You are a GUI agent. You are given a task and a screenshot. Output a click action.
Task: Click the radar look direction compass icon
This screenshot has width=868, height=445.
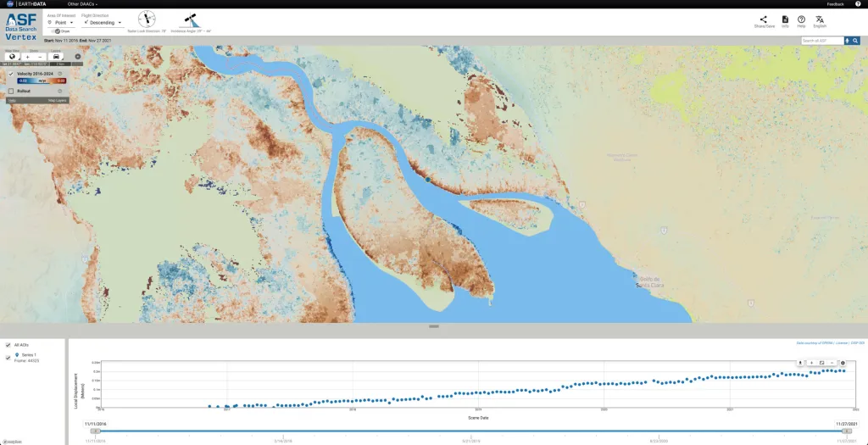click(147, 19)
